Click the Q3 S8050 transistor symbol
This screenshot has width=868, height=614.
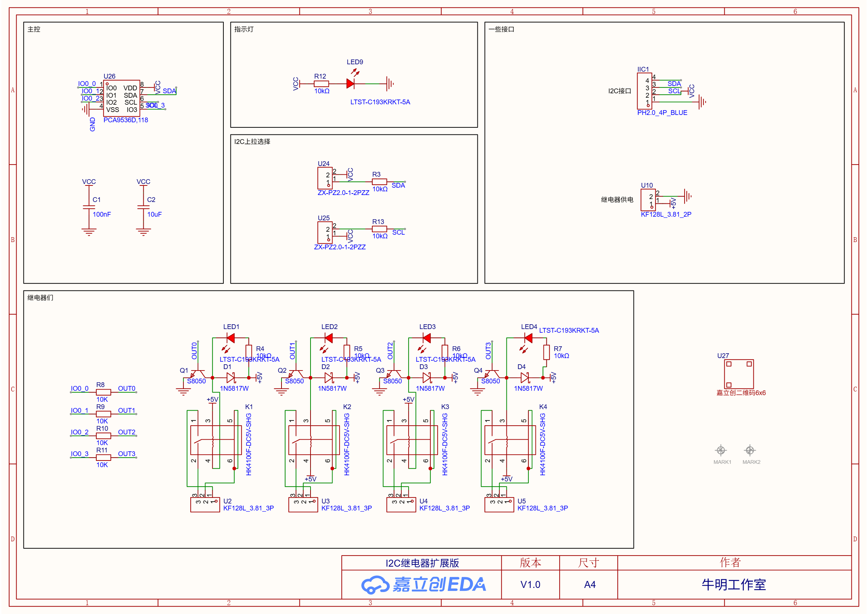(x=394, y=373)
